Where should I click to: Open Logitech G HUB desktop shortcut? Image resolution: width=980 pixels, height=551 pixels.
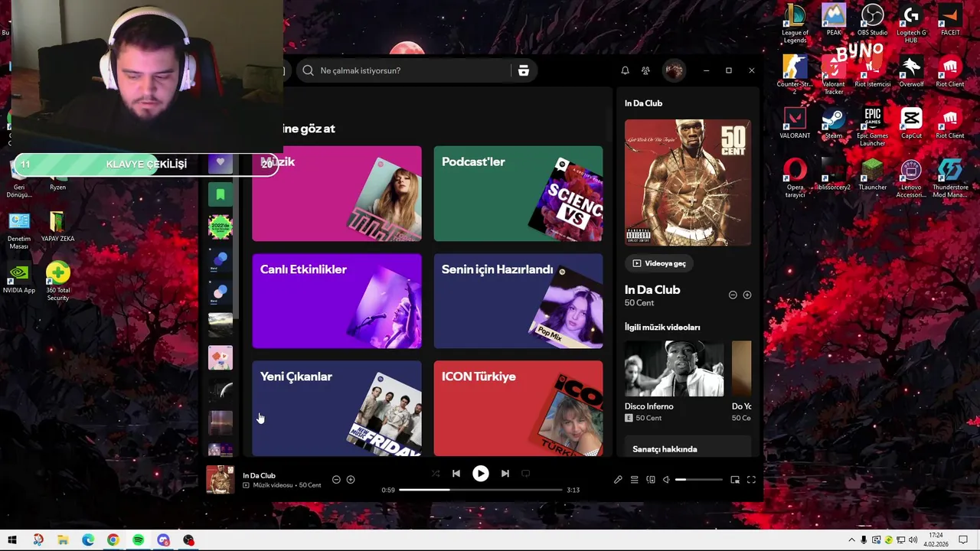[911, 23]
